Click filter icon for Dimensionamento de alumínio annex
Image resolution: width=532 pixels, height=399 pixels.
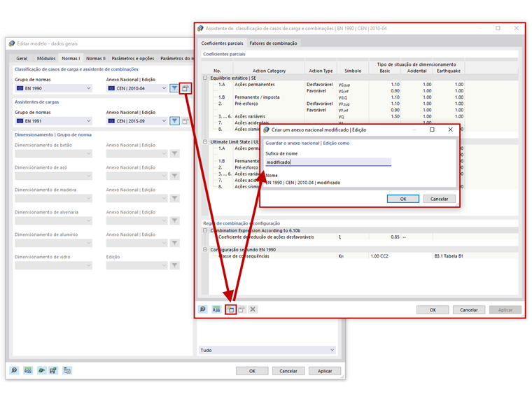click(174, 243)
